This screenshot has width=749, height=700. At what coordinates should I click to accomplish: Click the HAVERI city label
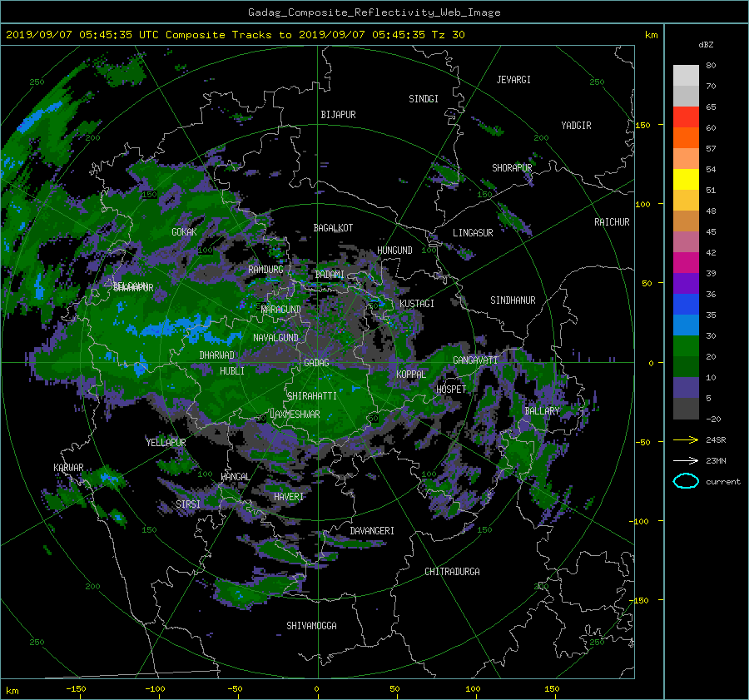point(289,497)
